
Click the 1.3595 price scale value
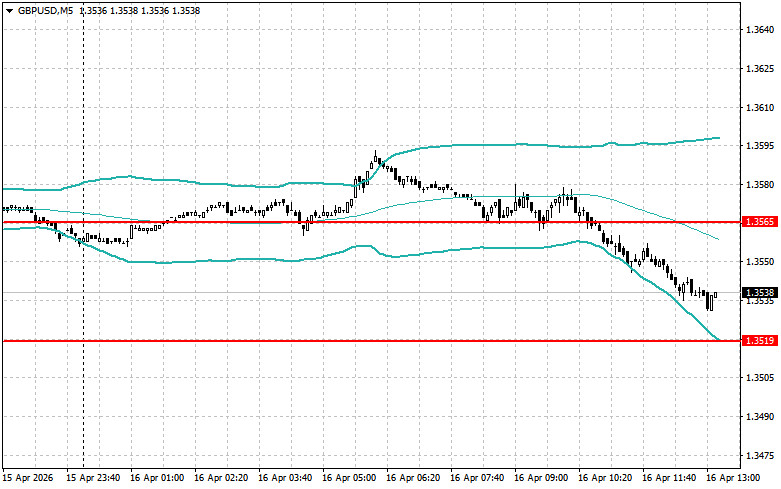(x=760, y=146)
